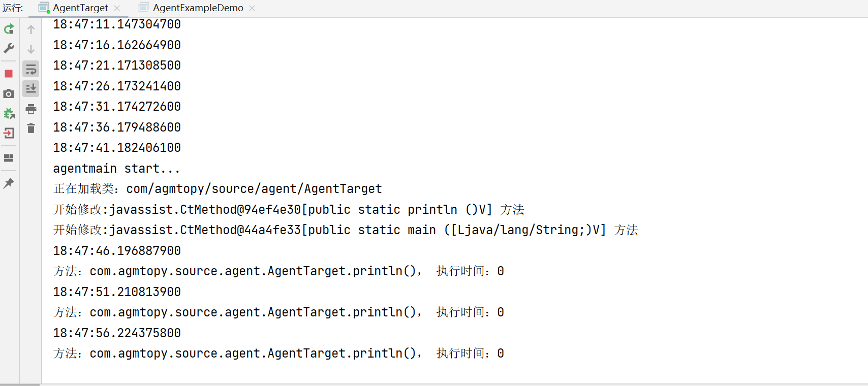Open the restore layout icon
The image size is (868, 386).
tap(9, 158)
